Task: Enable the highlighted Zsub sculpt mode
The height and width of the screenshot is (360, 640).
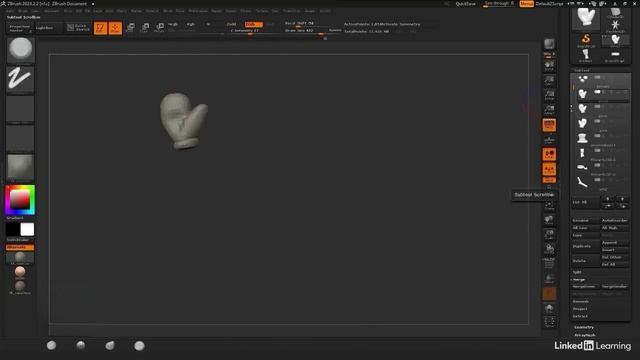Action: click(253, 24)
